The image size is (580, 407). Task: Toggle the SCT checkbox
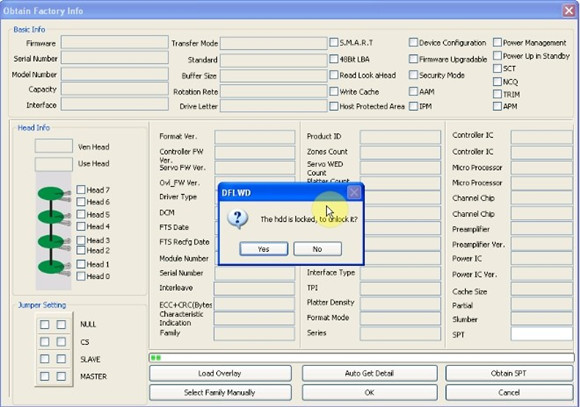point(498,68)
